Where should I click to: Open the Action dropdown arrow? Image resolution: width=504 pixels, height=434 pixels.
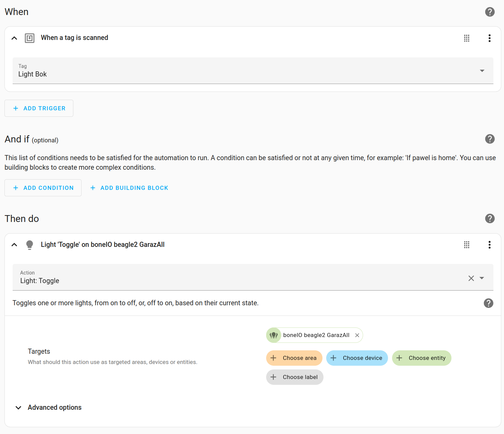(482, 278)
